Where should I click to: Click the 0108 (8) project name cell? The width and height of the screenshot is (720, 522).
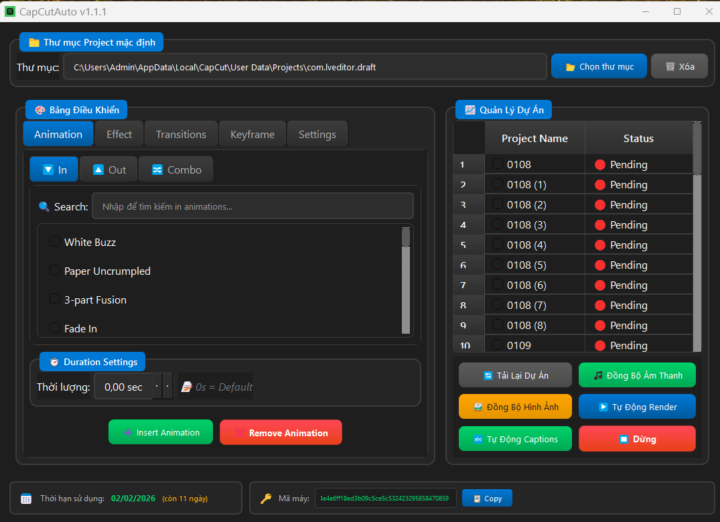(x=535, y=326)
